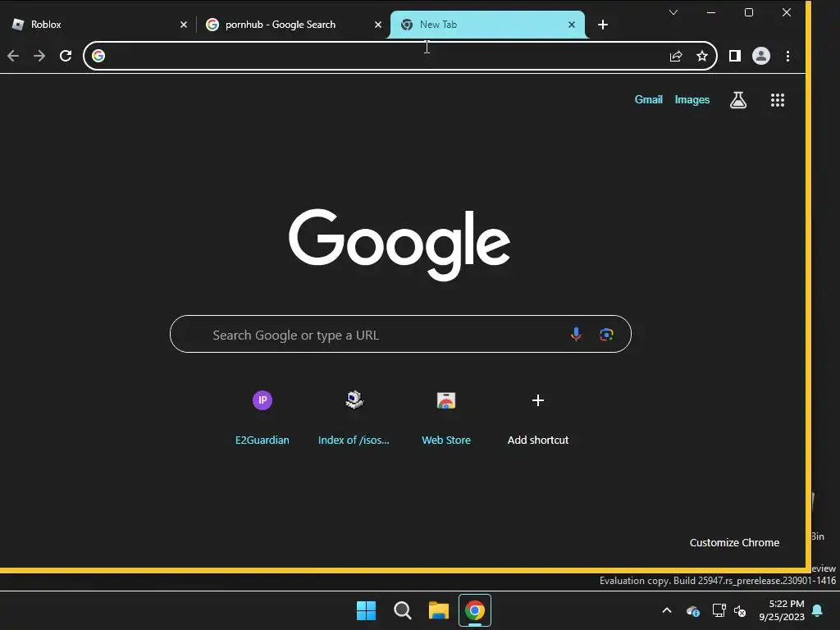This screenshot has width=840, height=630.
Task: Open the Chrome three-dot menu
Action: pos(787,56)
